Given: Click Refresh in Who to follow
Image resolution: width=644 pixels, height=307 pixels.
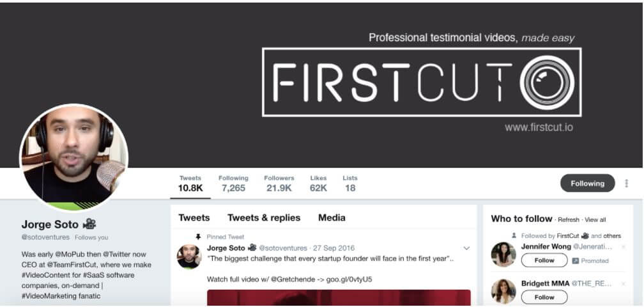Looking at the screenshot, I should pyautogui.click(x=569, y=220).
